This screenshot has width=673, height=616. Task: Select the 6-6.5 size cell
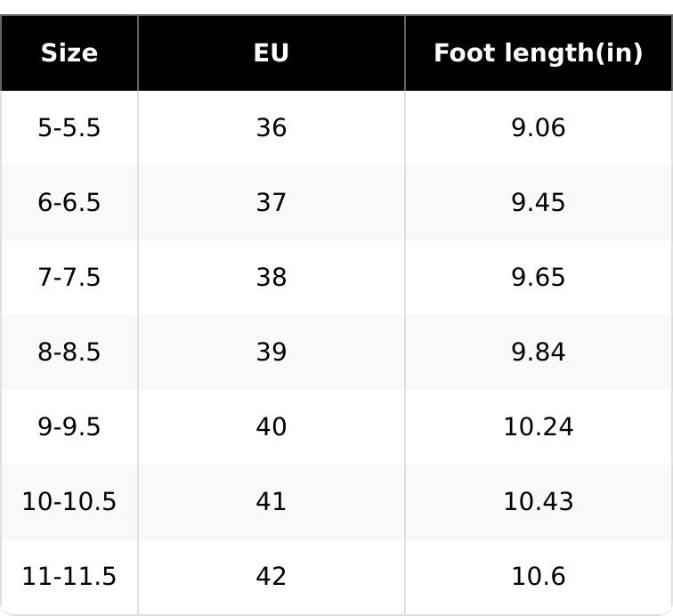(x=69, y=203)
